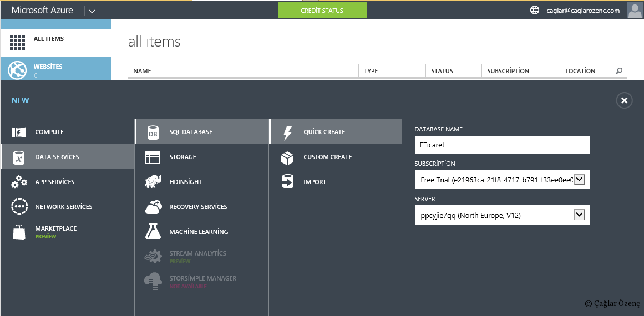Search items with the magnifier icon
This screenshot has width=644, height=316.
[619, 70]
